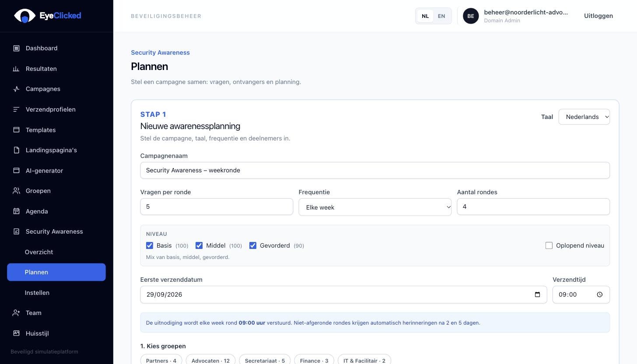Click the Campagnes pulse icon
The width and height of the screenshot is (637, 364).
tap(16, 89)
